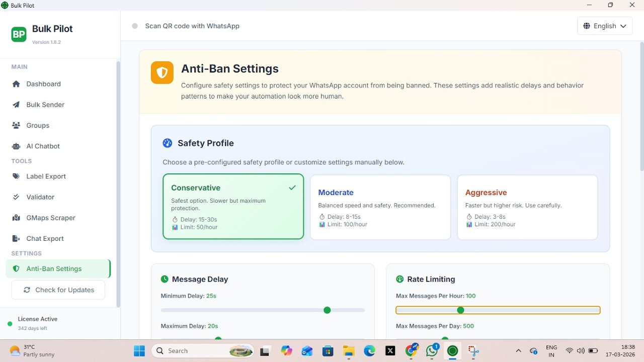The width and height of the screenshot is (644, 362).
Task: Select the Conservative safety profile
Action: pyautogui.click(x=233, y=207)
